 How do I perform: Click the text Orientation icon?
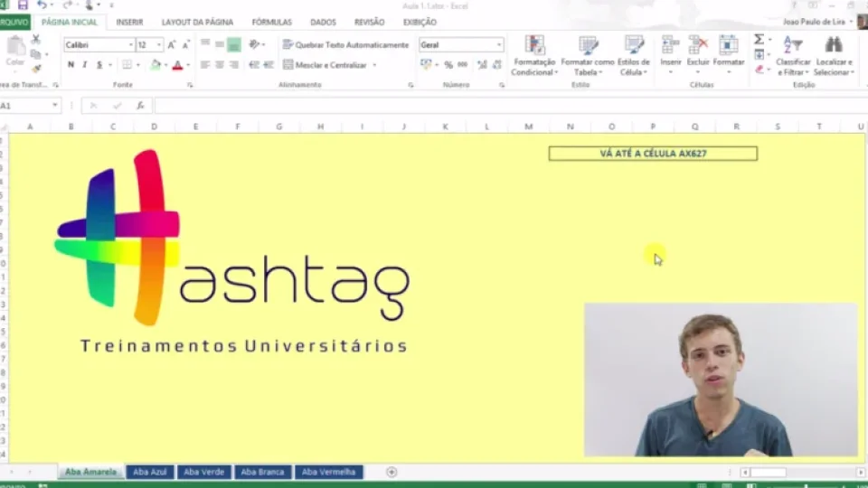click(x=255, y=44)
